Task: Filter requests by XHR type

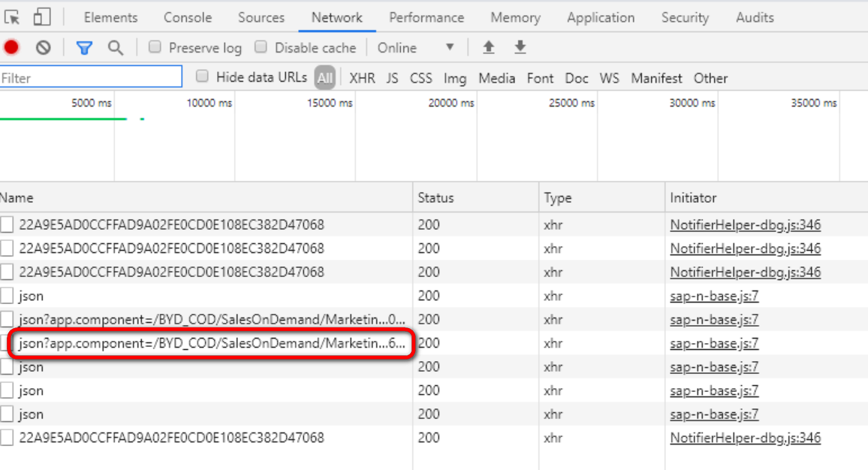Action: coord(362,77)
